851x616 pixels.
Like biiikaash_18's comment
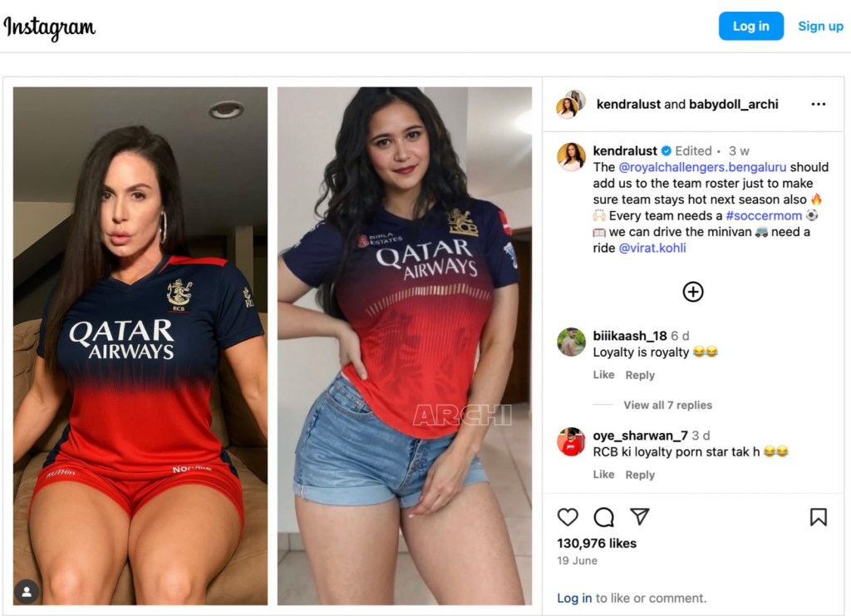(x=603, y=375)
